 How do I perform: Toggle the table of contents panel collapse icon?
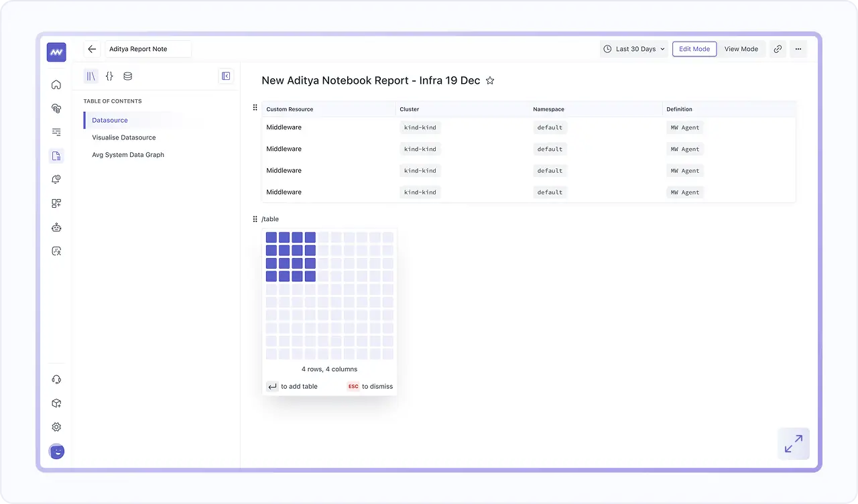click(225, 76)
